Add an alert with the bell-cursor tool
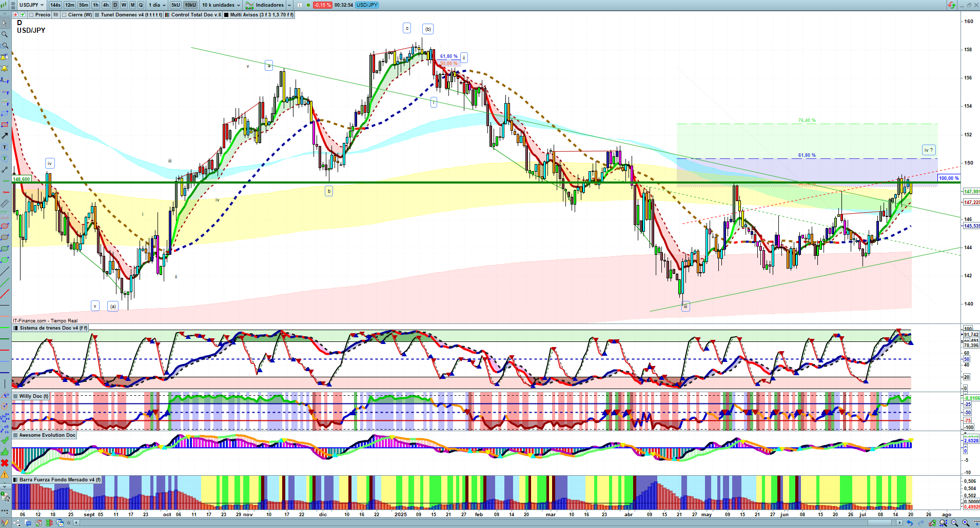The image size is (980, 528). point(5,57)
